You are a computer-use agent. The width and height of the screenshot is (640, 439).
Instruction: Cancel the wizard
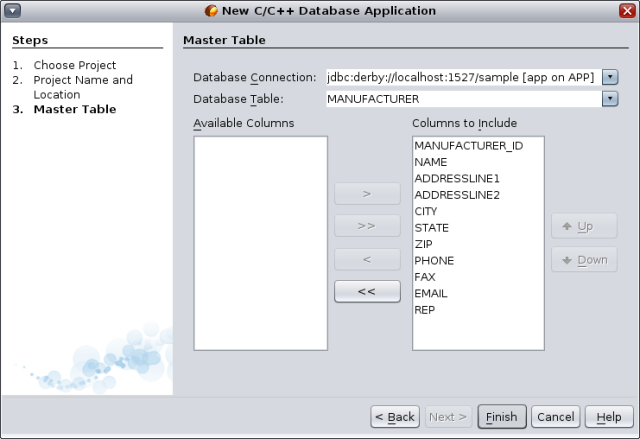tap(556, 417)
